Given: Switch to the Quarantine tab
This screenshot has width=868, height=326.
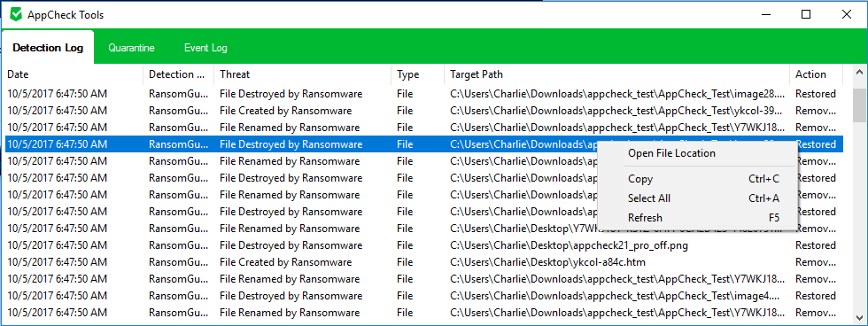Looking at the screenshot, I should pyautogui.click(x=131, y=48).
